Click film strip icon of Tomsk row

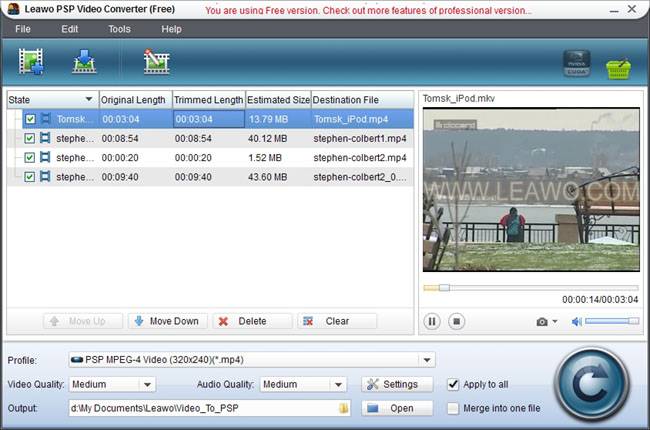pyautogui.click(x=46, y=119)
